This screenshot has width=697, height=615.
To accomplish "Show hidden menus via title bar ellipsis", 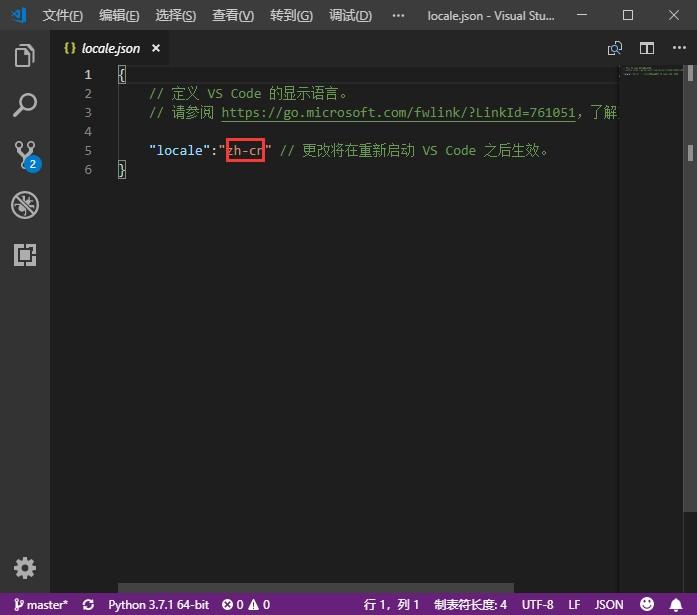I will (398, 16).
